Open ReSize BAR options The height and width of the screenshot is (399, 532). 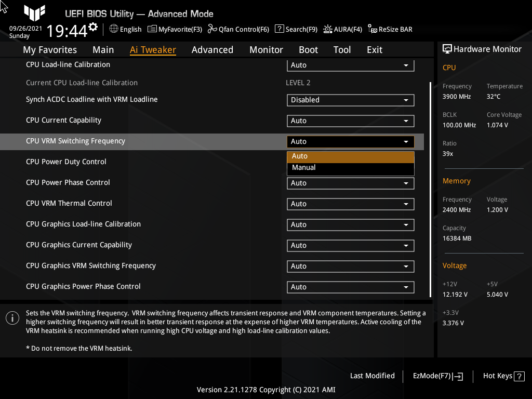[x=390, y=29]
